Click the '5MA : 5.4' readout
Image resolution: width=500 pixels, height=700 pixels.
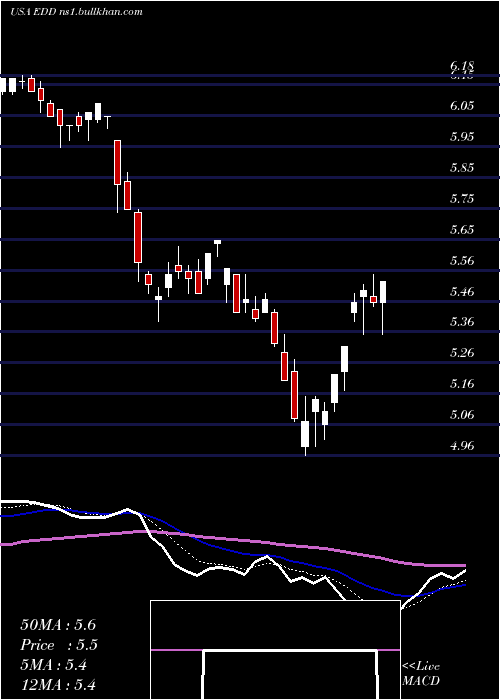coord(54,665)
